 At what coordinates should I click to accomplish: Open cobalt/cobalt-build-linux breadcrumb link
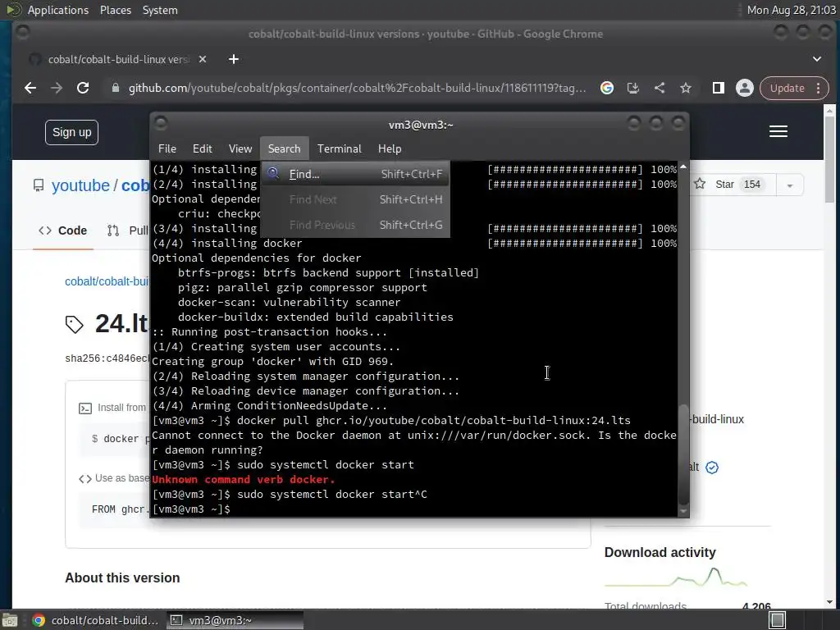click(x=107, y=281)
